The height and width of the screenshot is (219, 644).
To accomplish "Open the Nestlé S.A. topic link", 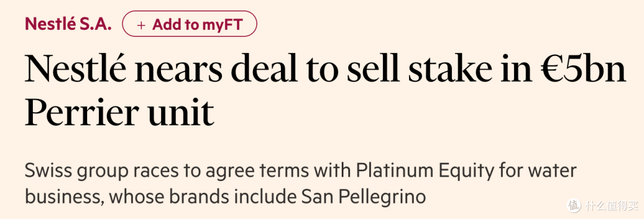I will pyautogui.click(x=68, y=24).
